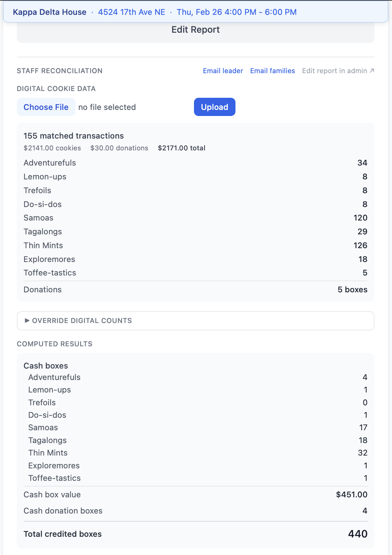Open the Email leader link
The height and width of the screenshot is (555, 392).
223,71
